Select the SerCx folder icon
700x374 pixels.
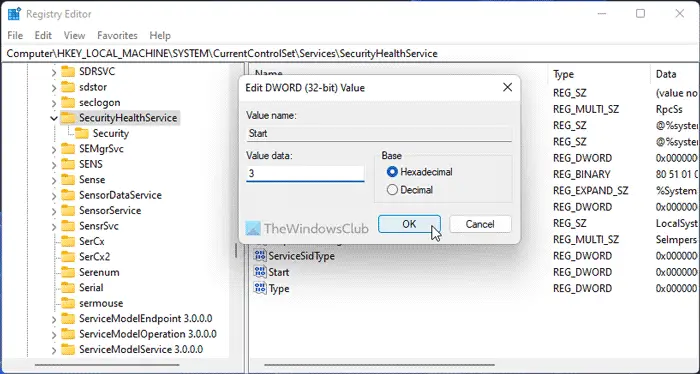pos(68,241)
